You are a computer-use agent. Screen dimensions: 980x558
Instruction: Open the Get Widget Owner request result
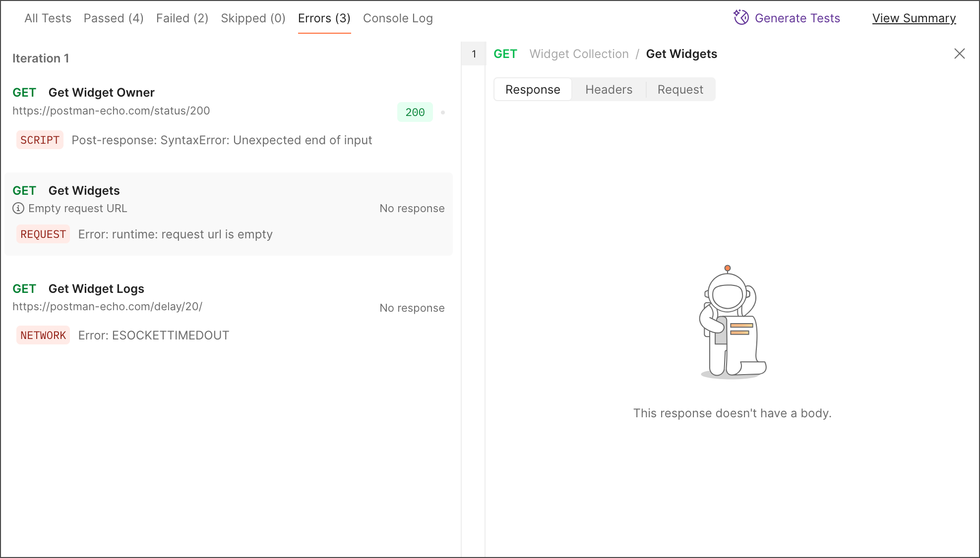(x=101, y=93)
